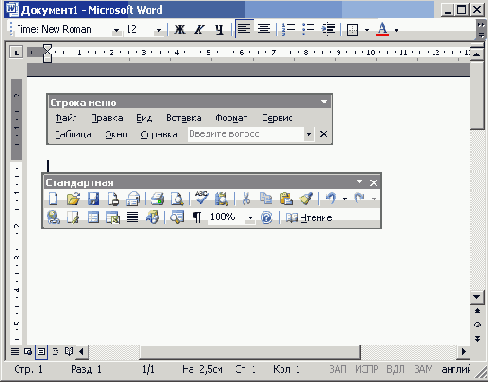Open the Справка menu
The height and width of the screenshot is (382, 488).
(159, 134)
